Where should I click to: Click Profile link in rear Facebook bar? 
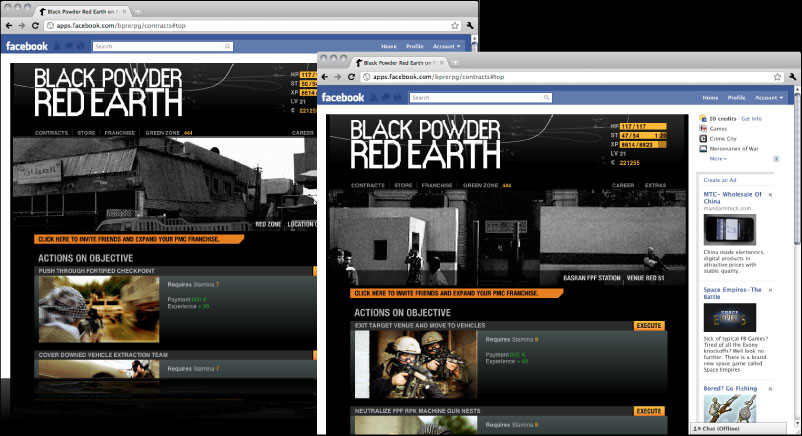point(415,46)
